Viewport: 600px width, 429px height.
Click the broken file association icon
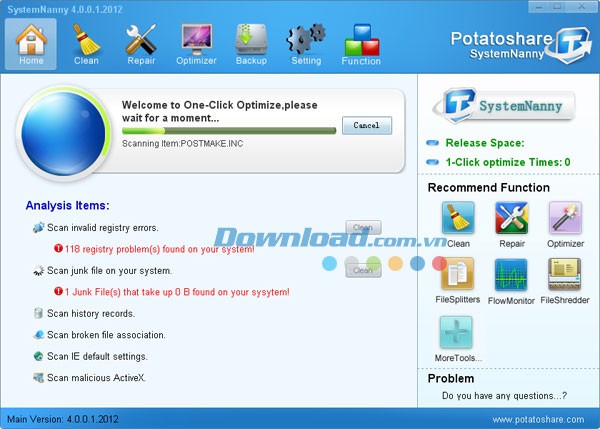(x=38, y=335)
